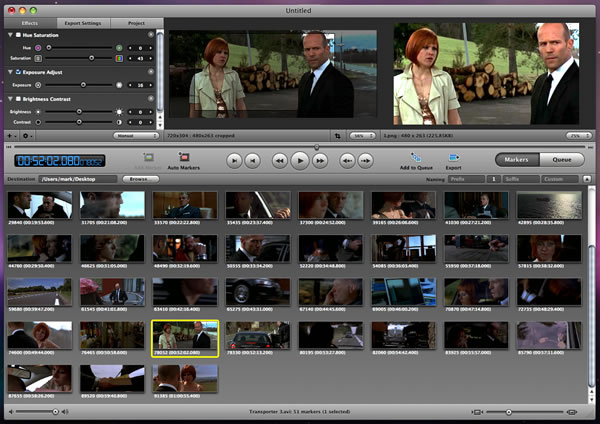This screenshot has height=424, width=600.
Task: Click the RGB Saturation maximum icon
Action: (x=119, y=59)
